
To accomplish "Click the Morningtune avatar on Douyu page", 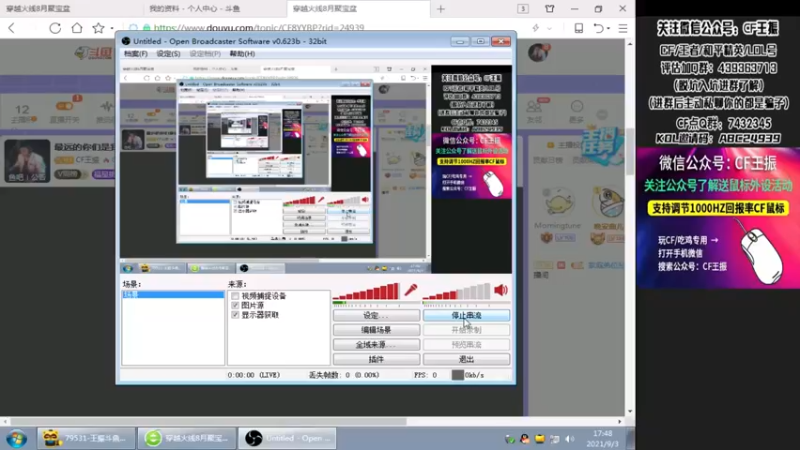I will [x=557, y=202].
